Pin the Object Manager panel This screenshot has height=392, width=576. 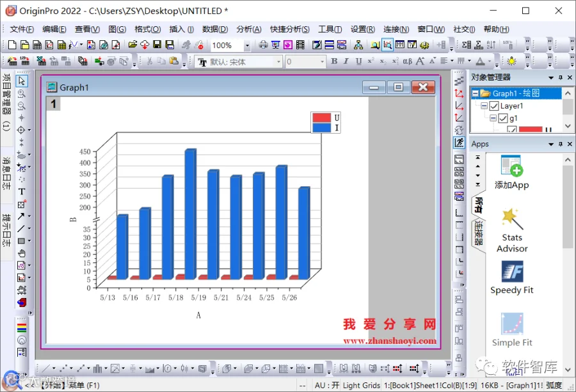tap(561, 77)
